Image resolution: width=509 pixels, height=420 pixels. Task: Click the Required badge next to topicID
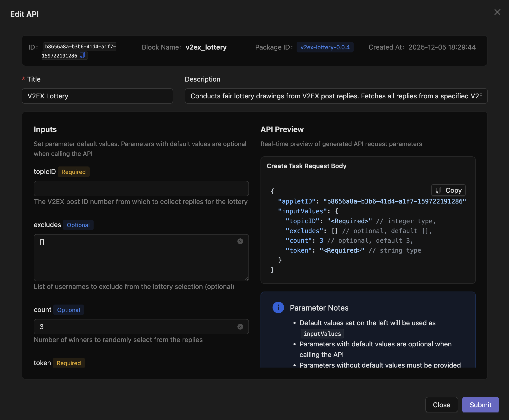pyautogui.click(x=74, y=172)
